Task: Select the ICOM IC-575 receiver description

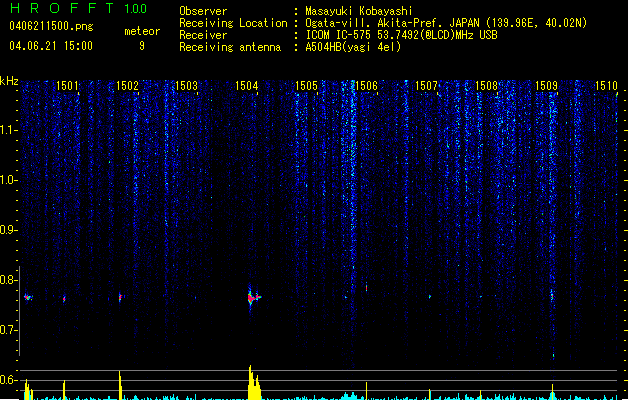Action: click(402, 35)
